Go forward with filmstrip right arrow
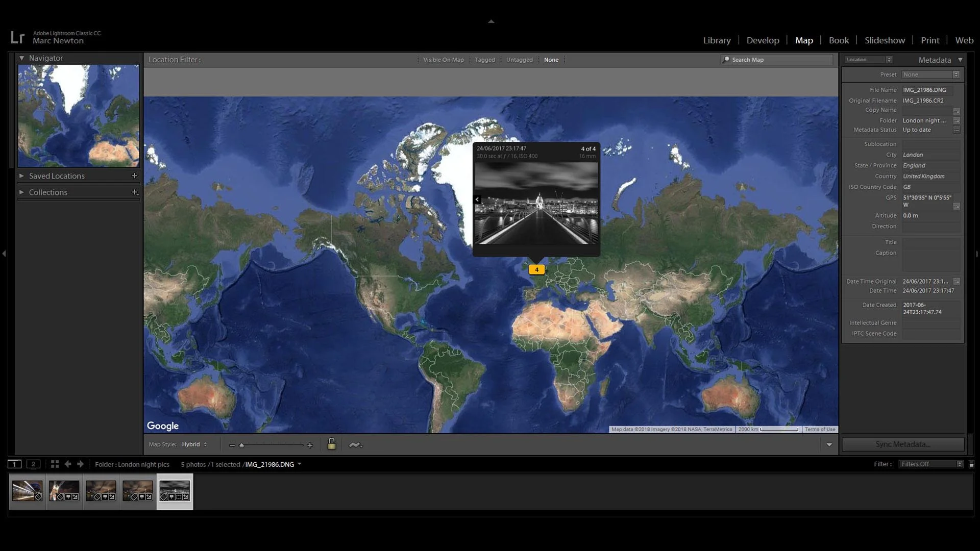 click(80, 464)
